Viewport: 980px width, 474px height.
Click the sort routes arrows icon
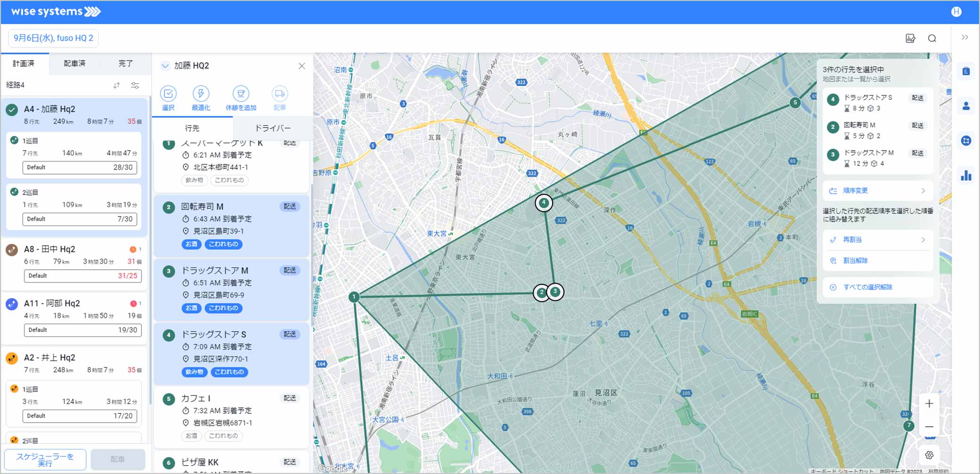click(116, 85)
